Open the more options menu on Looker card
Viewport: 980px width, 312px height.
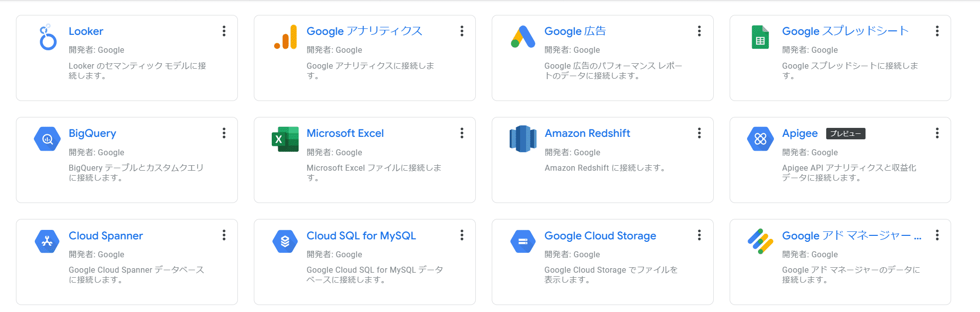point(224,31)
